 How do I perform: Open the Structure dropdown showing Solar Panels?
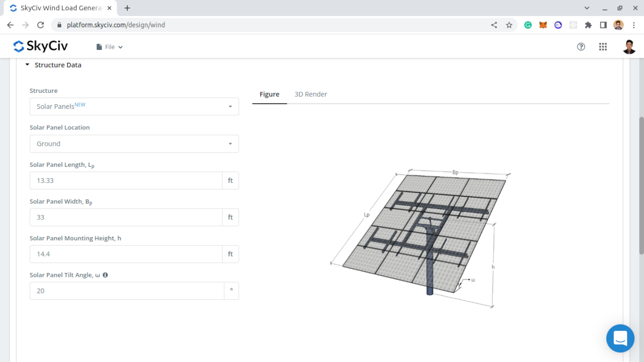click(134, 106)
